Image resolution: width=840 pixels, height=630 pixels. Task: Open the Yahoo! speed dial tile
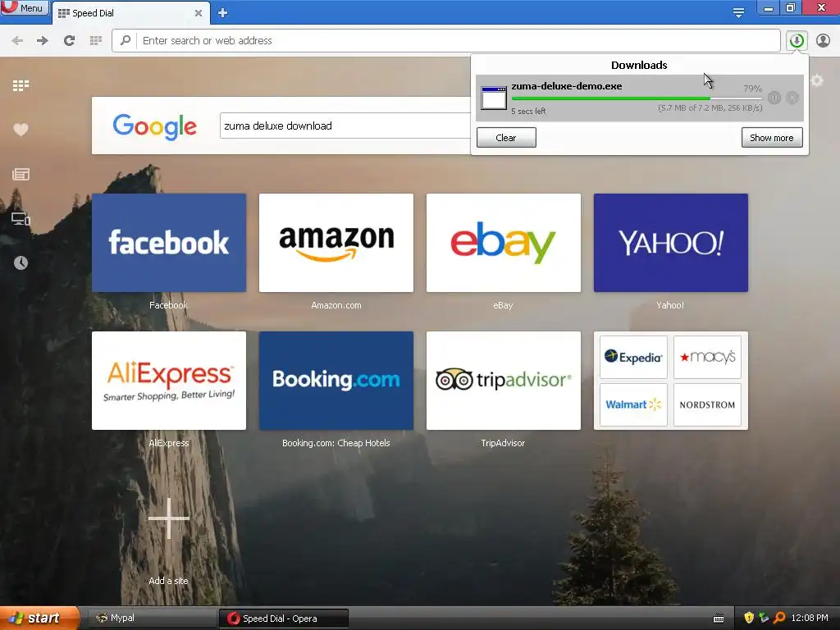point(671,243)
